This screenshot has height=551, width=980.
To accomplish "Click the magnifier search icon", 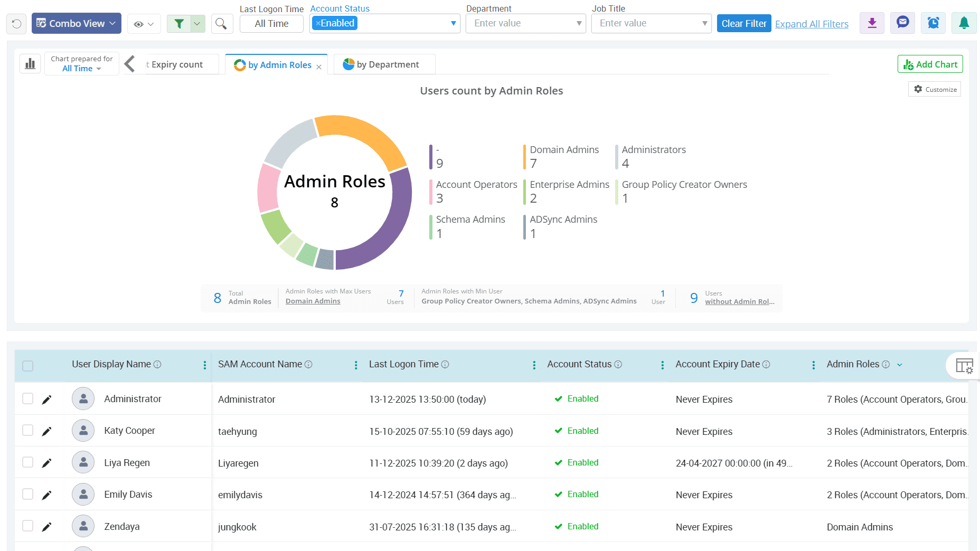I will (x=221, y=24).
